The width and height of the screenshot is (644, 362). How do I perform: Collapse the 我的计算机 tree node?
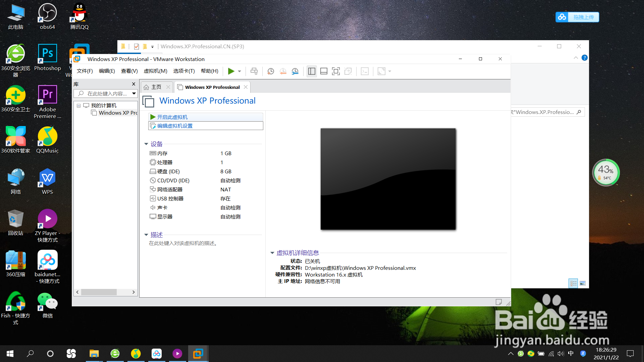tap(78, 106)
